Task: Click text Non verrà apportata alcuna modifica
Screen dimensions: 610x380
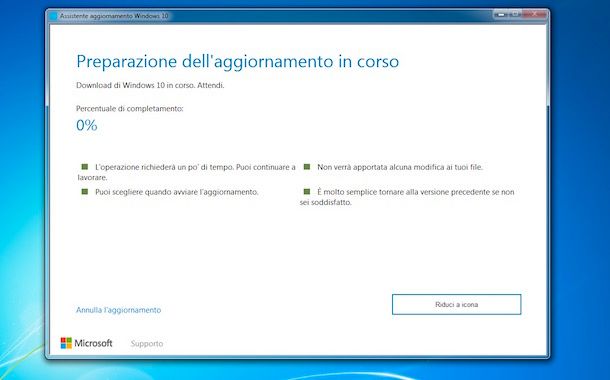Action: [400, 167]
